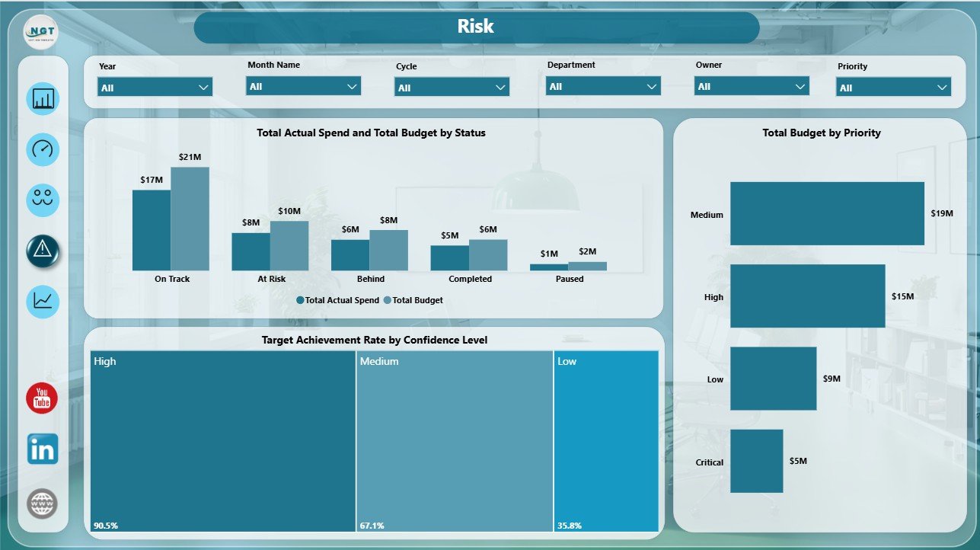Click 'Target Achievement Rate by Confidence Level' title
Viewport: 980px width, 550px height.
coord(375,340)
